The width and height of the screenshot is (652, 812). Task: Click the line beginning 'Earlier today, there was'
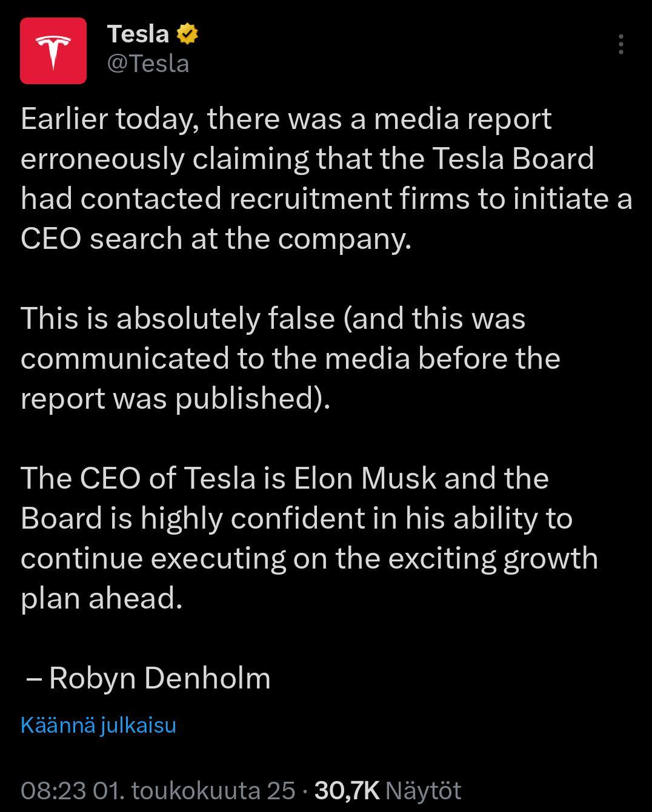pyautogui.click(x=286, y=119)
